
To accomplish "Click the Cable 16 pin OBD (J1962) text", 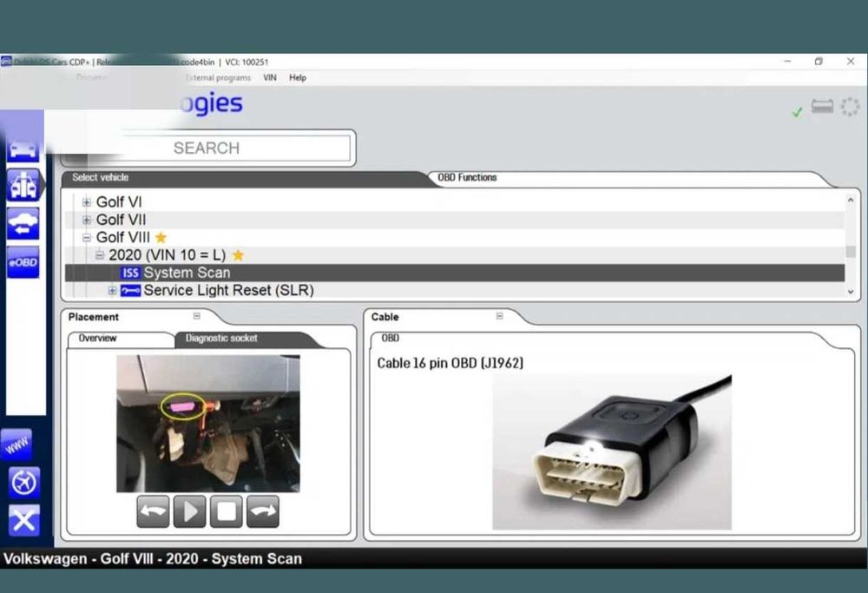I will pyautogui.click(x=450, y=363).
